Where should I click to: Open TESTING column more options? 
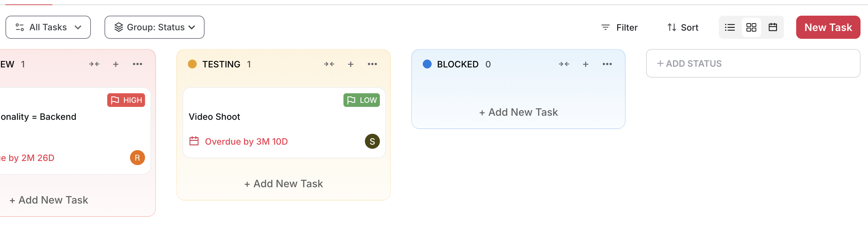point(372,64)
